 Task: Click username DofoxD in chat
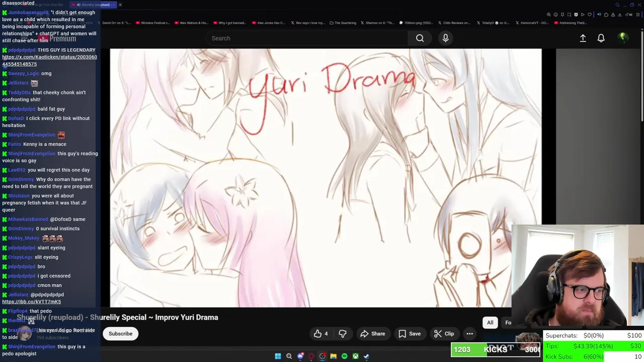point(16,118)
